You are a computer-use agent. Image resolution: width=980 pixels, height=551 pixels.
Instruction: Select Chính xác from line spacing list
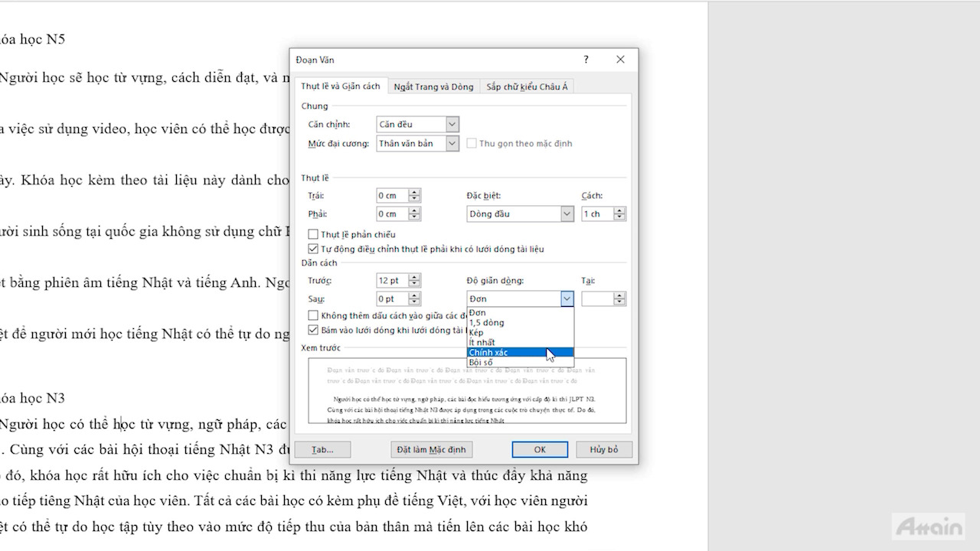tap(494, 353)
